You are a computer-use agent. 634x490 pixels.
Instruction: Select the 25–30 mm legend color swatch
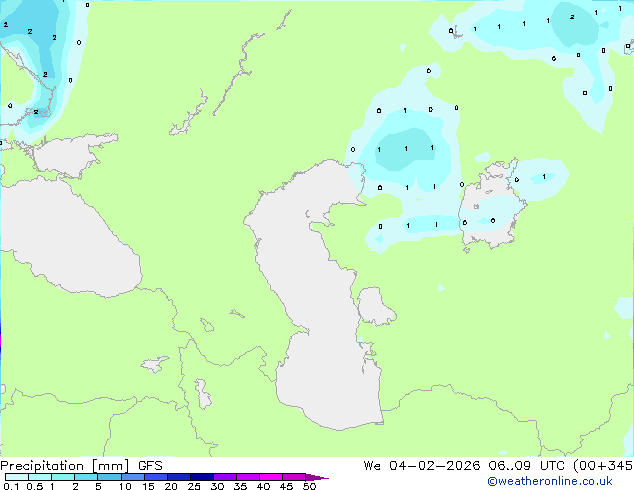click(201, 477)
